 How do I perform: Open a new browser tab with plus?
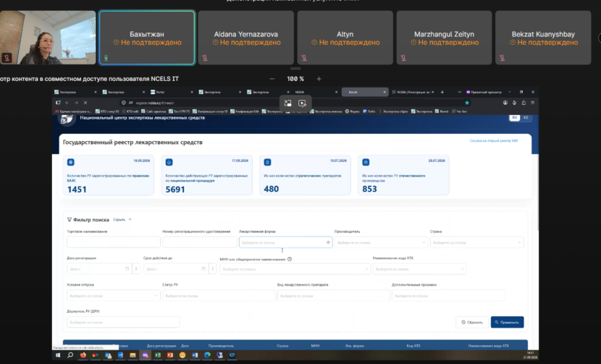442,92
